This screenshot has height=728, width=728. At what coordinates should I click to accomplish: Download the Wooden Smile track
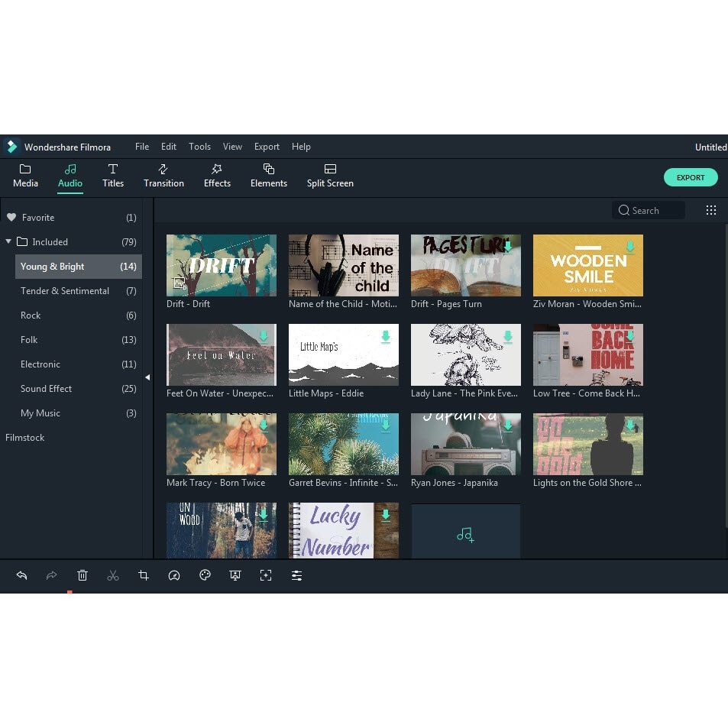(629, 247)
